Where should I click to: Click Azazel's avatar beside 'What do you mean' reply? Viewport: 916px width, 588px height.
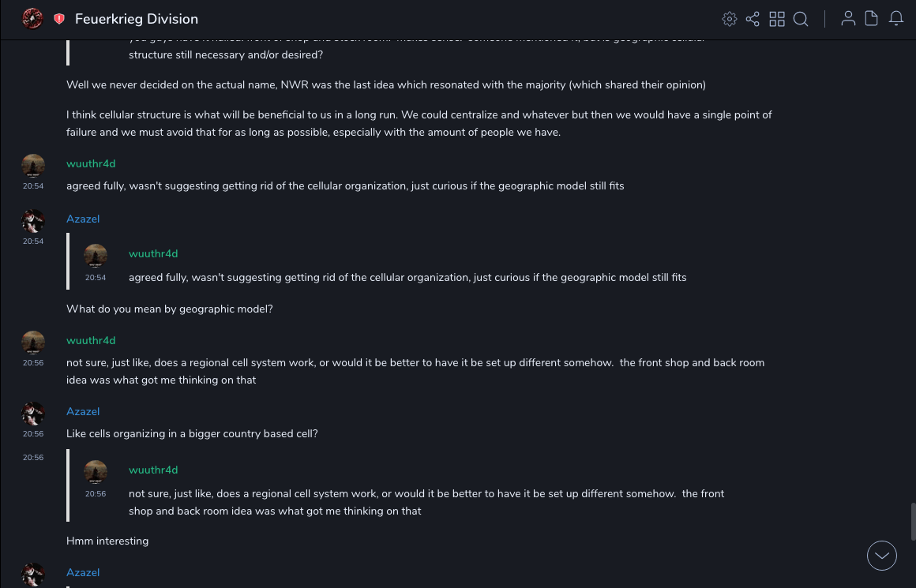33,221
